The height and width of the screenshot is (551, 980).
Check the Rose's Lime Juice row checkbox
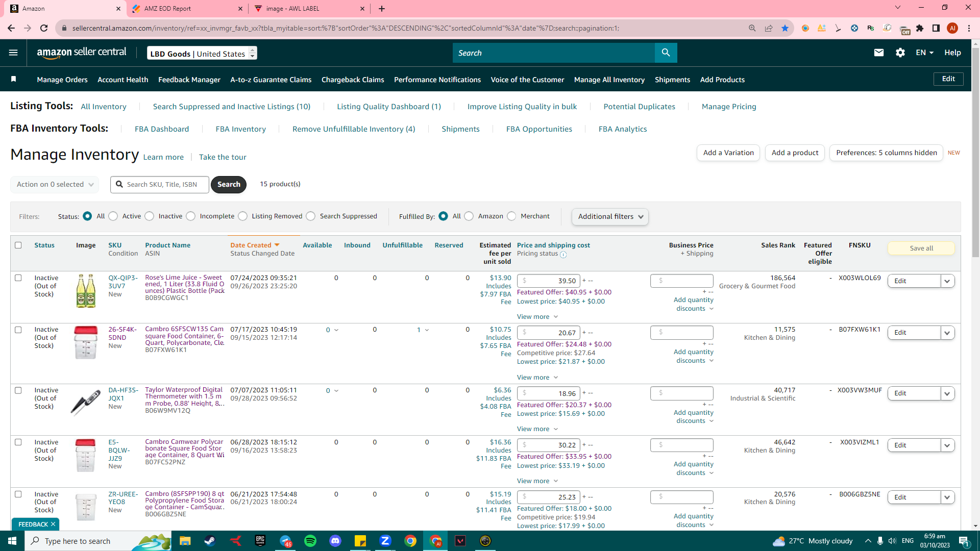[x=18, y=278]
